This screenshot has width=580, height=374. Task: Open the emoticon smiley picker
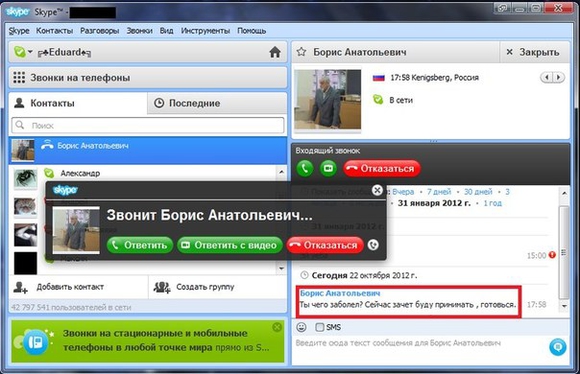(x=301, y=327)
